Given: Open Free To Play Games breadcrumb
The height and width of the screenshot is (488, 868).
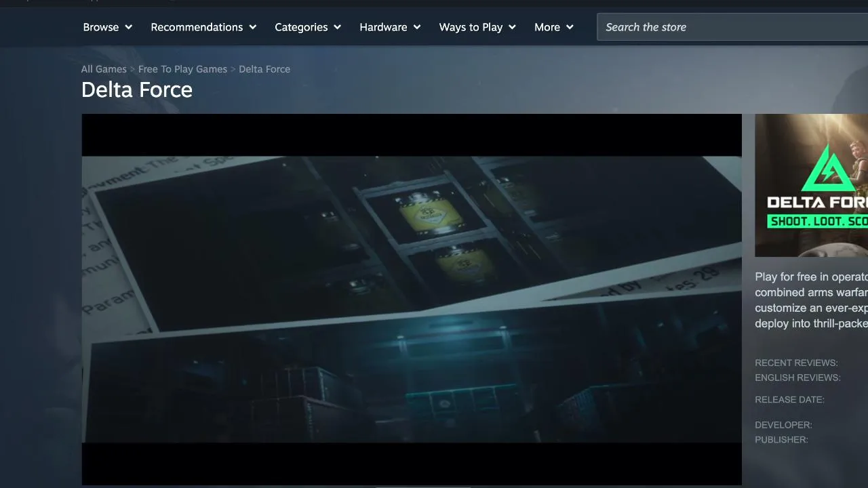Looking at the screenshot, I should tap(182, 69).
